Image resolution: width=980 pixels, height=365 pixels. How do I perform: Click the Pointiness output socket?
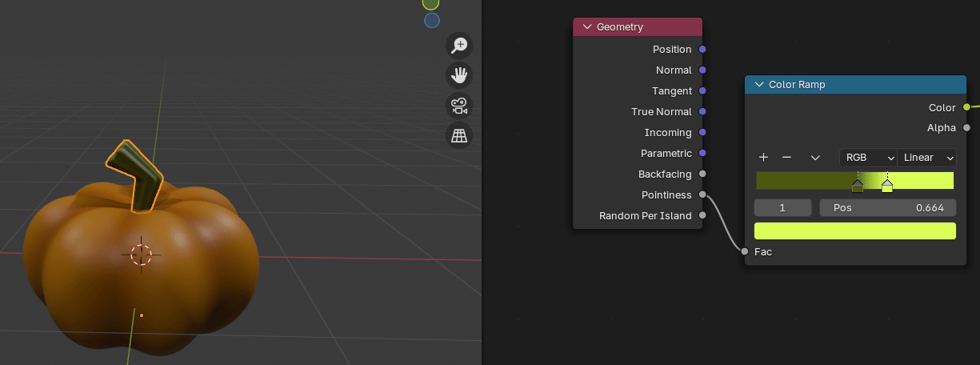coord(702,195)
